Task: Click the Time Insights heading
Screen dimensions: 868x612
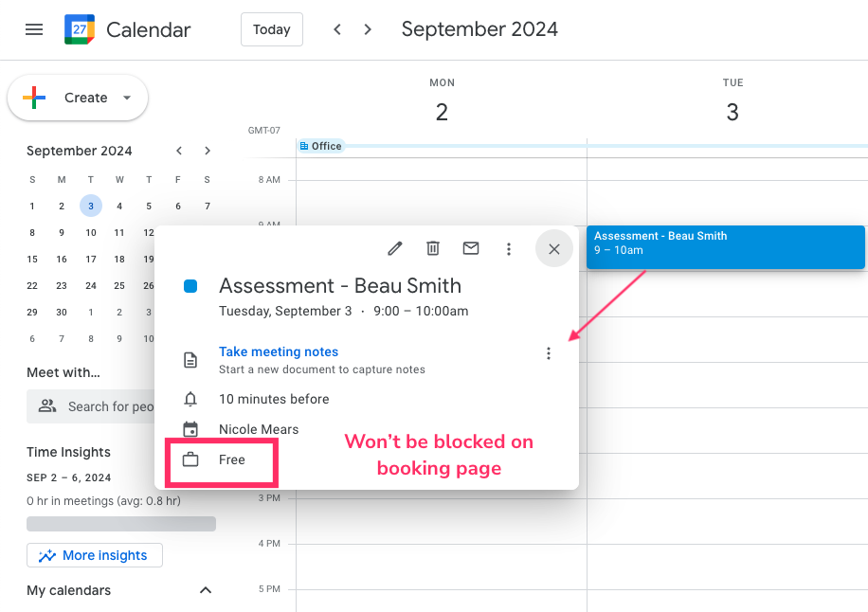Action: [68, 452]
